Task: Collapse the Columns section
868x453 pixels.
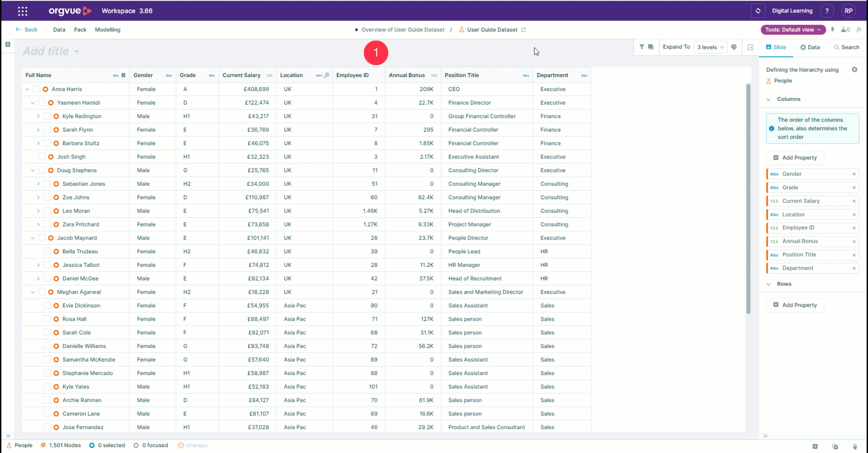Action: coord(769,99)
